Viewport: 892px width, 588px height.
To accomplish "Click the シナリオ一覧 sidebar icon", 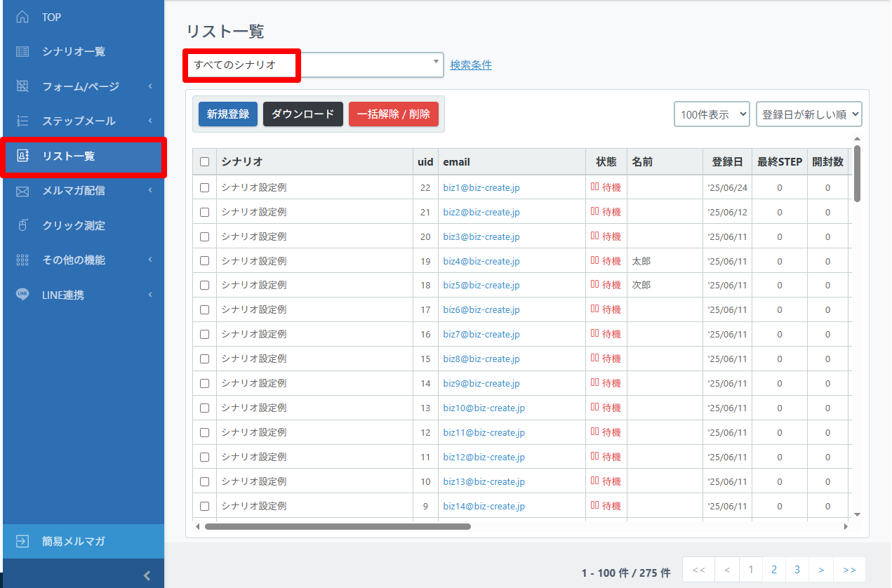I will pos(22,52).
